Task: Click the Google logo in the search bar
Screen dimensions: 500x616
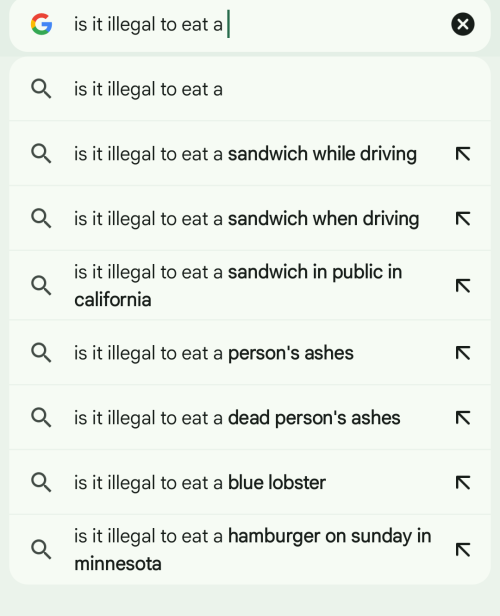Action: (x=42, y=24)
